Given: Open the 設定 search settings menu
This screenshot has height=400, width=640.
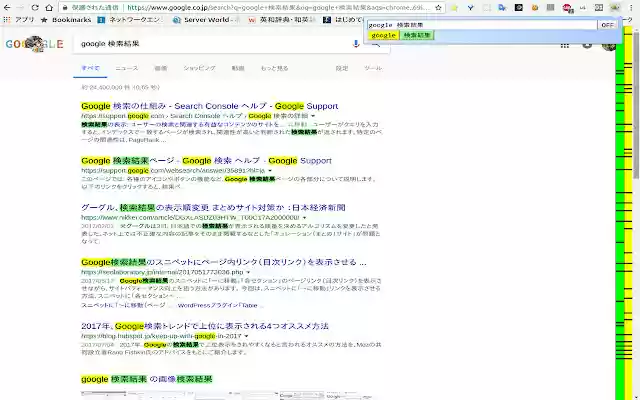Looking at the screenshot, I should (x=342, y=68).
